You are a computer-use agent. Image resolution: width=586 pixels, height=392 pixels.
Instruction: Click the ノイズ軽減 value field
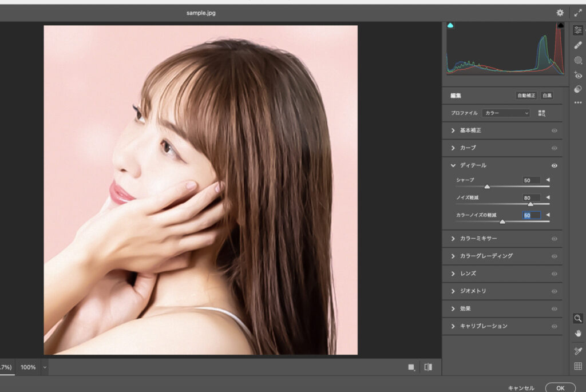(x=531, y=197)
